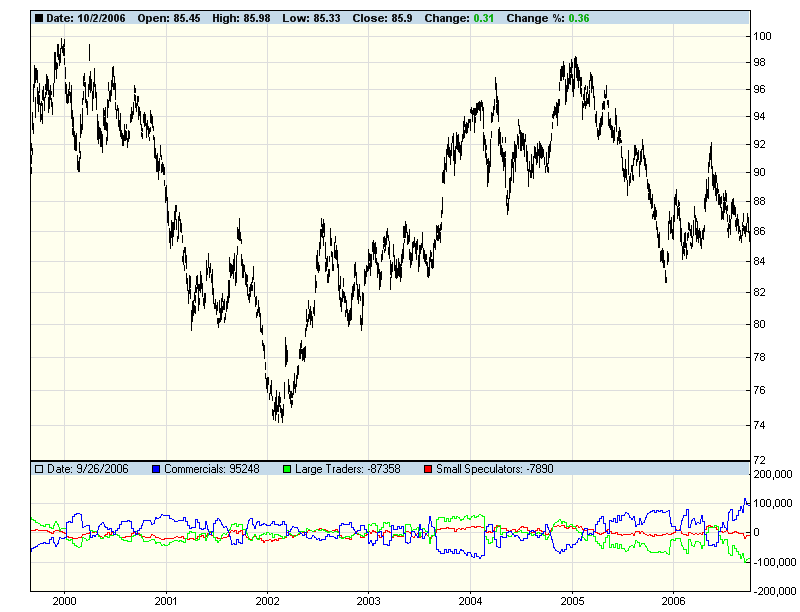Click the -200,000 indicator axis label
800x612 pixels.
tap(774, 591)
